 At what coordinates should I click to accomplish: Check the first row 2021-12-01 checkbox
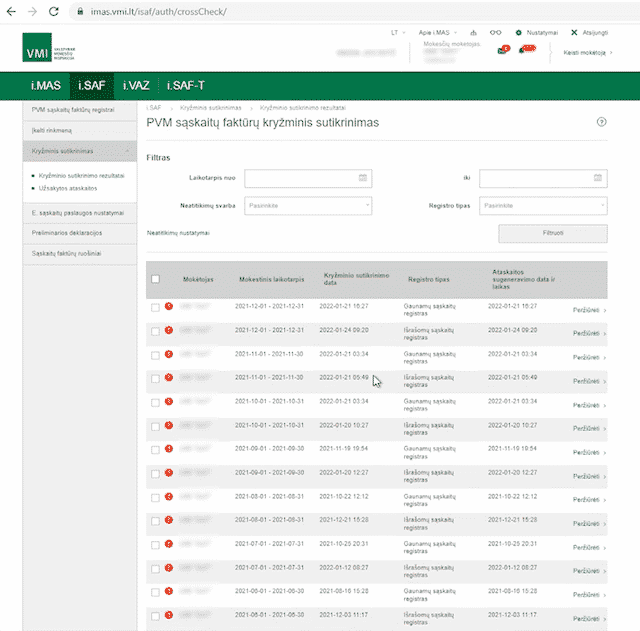pyautogui.click(x=155, y=306)
